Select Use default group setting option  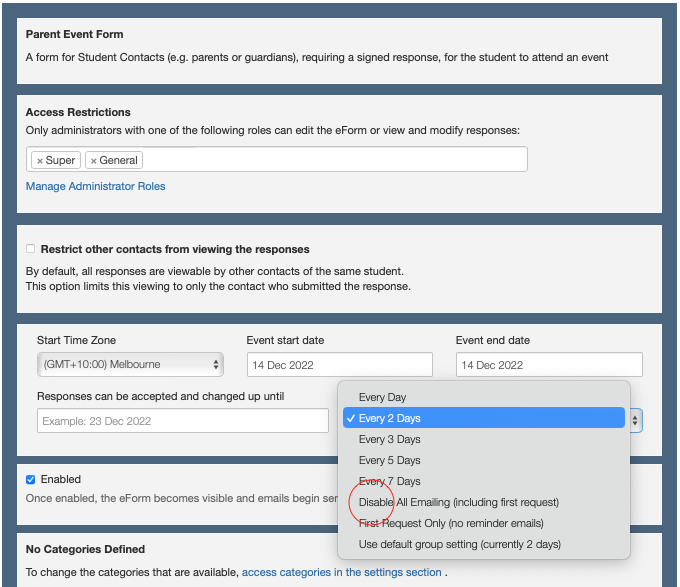pyautogui.click(x=459, y=544)
